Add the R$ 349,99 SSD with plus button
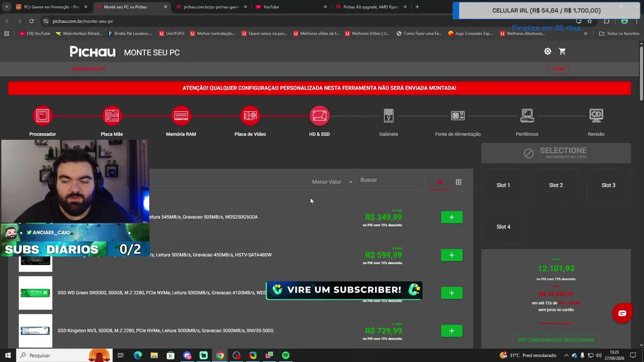 (x=452, y=217)
